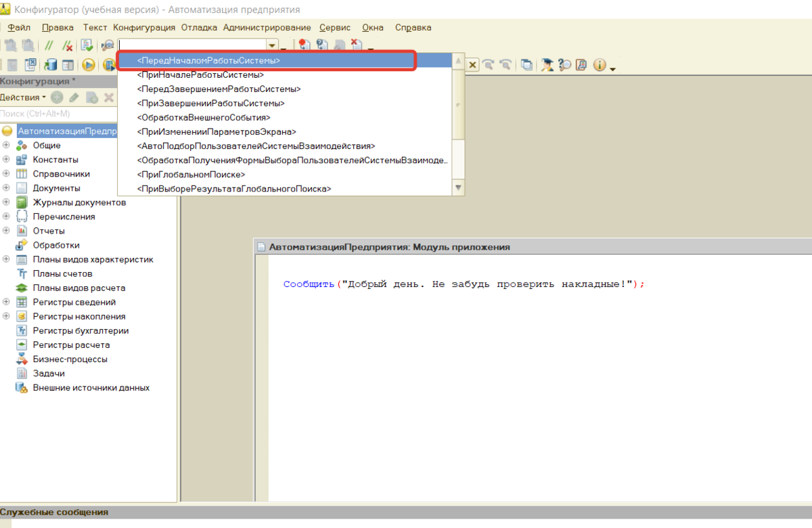This screenshot has width=812, height=528.
Task: Open the Администрирование menu
Action: [267, 28]
